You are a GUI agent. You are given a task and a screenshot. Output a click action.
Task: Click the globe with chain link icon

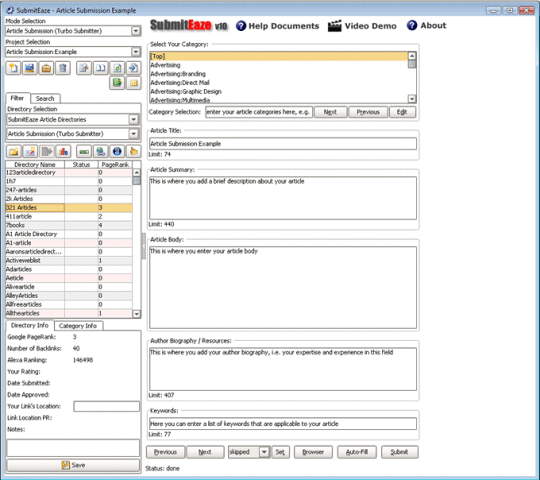coord(101,152)
